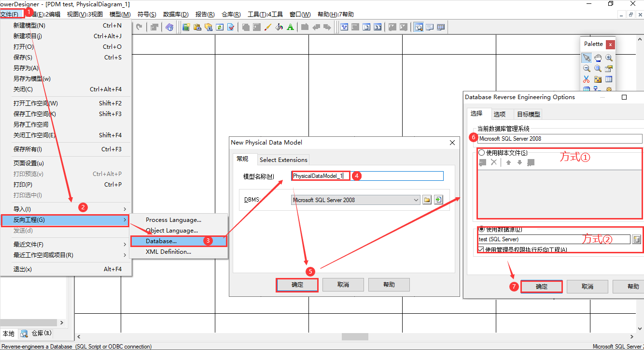Click the paint bucket fill color icon
The height and width of the screenshot is (350, 644).
tap(279, 27)
